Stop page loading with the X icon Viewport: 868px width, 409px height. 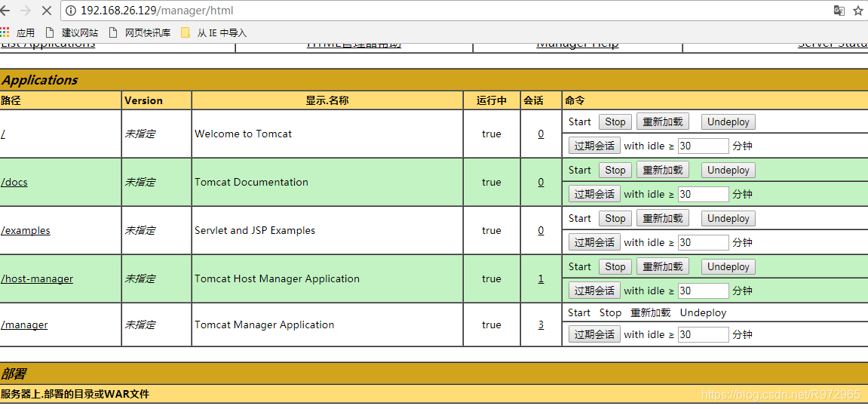click(x=47, y=10)
